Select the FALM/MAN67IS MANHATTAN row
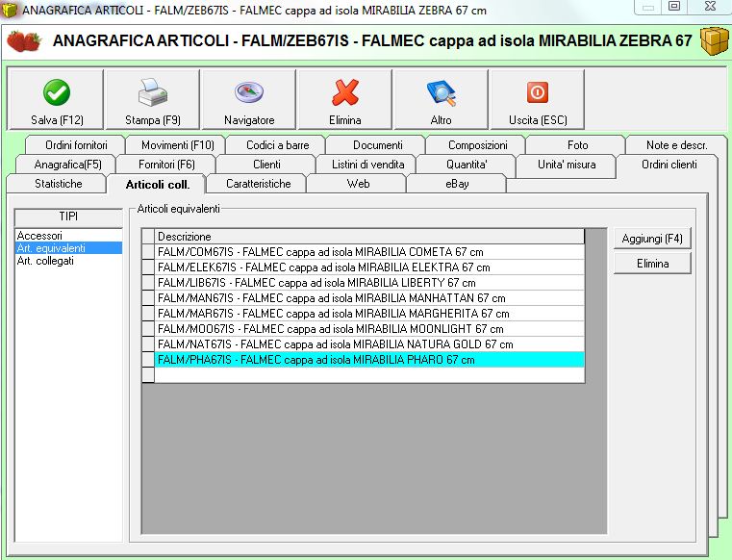This screenshot has height=560, width=732. click(368, 298)
